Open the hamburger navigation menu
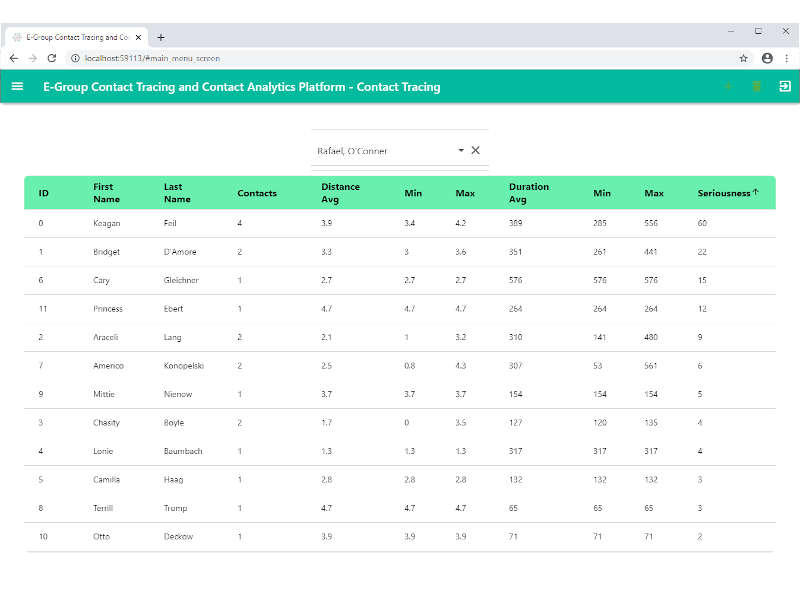Viewport: 800px width, 600px height. tap(17, 86)
